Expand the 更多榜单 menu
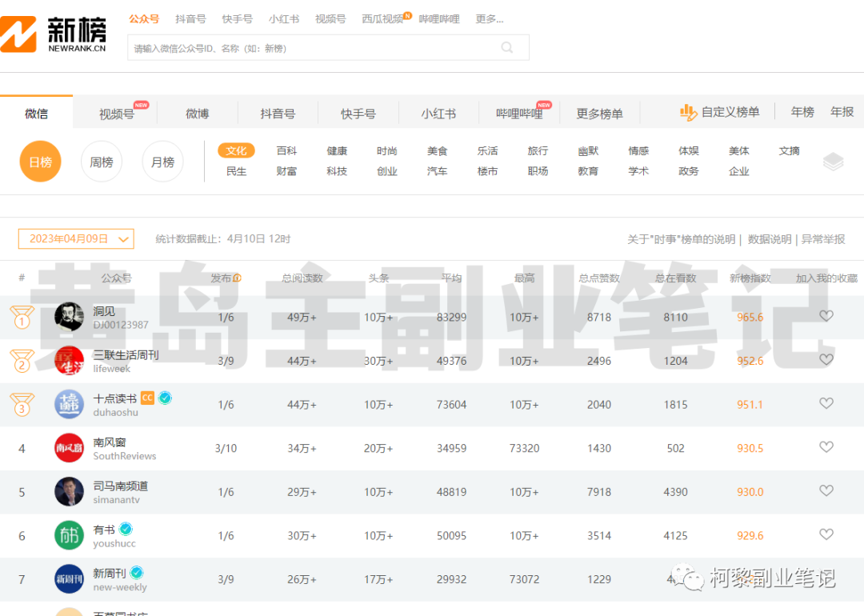This screenshot has height=616, width=864. pos(599,114)
